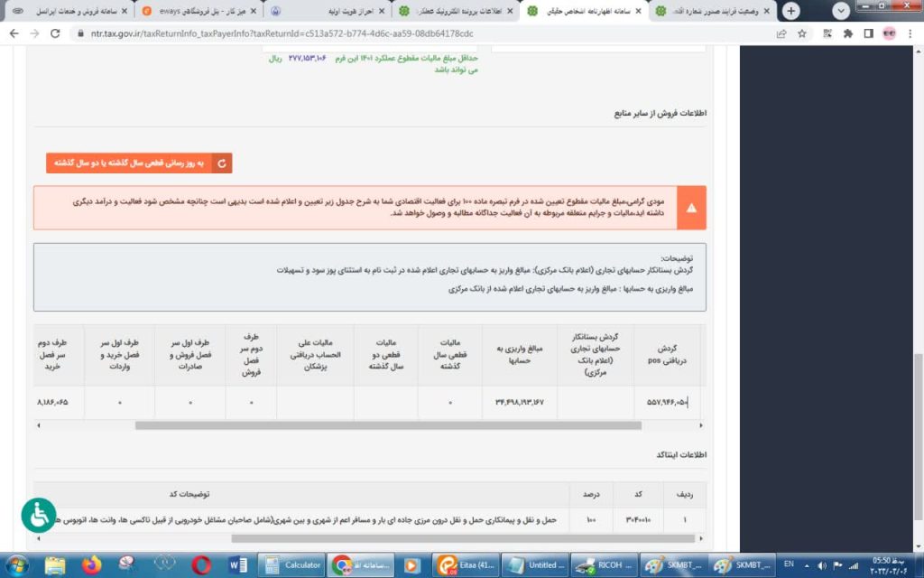This screenshot has width=924, height=578.
Task: Click the warning triangle icon in alert box
Action: (692, 208)
